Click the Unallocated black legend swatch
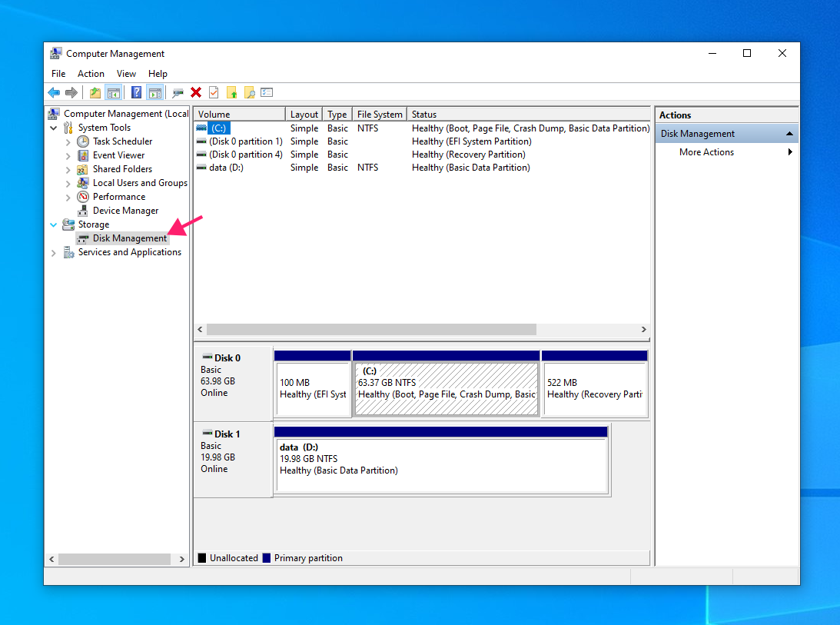This screenshot has height=625, width=840. pyautogui.click(x=202, y=558)
